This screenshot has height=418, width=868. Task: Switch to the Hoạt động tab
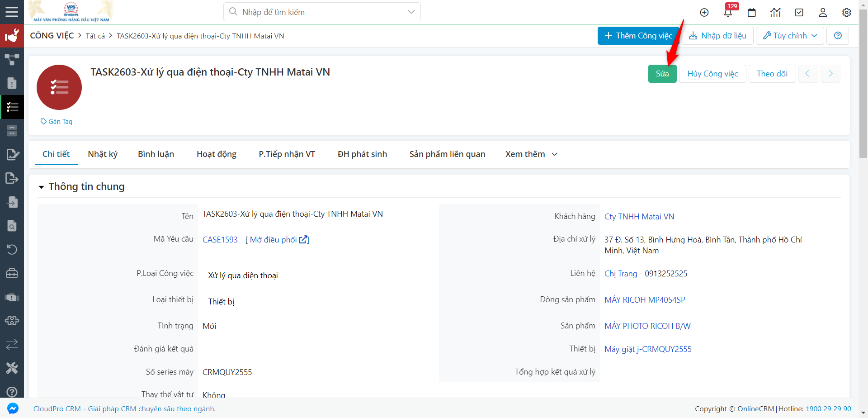coord(217,154)
